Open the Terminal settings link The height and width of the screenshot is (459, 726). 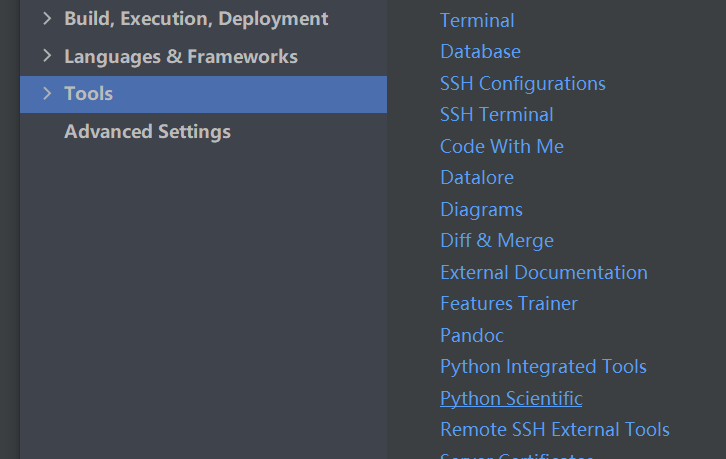477,20
